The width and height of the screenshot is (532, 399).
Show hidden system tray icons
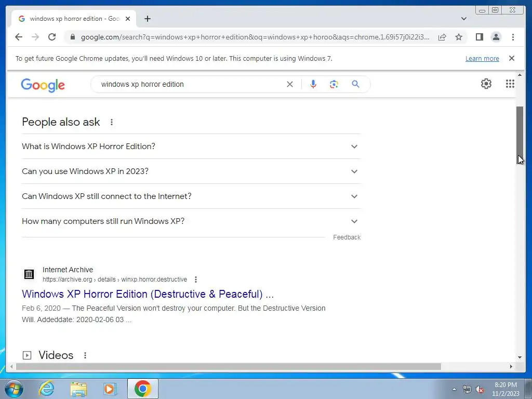[454, 389]
